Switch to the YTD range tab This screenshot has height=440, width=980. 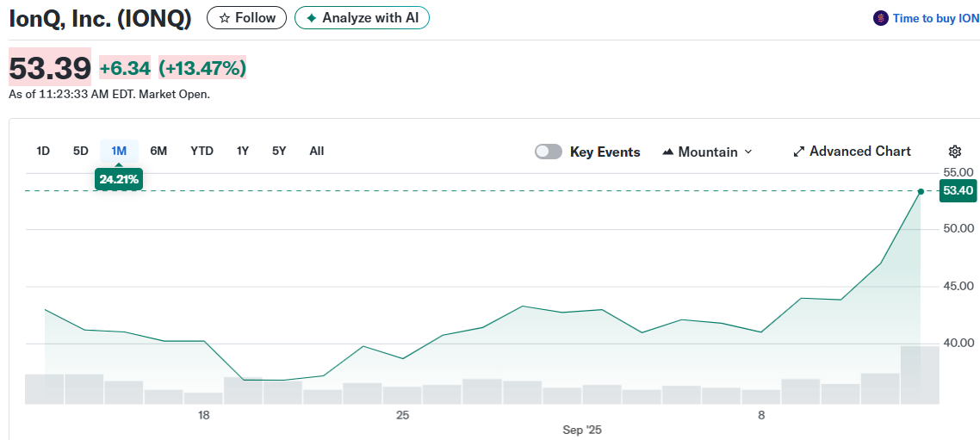pos(202,151)
